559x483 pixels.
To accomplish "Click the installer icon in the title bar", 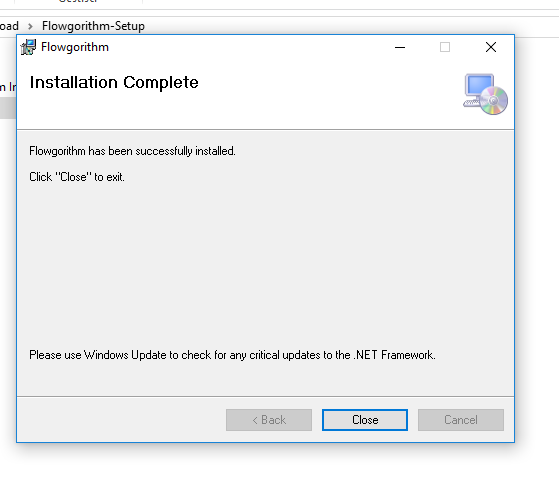I will 28,47.
